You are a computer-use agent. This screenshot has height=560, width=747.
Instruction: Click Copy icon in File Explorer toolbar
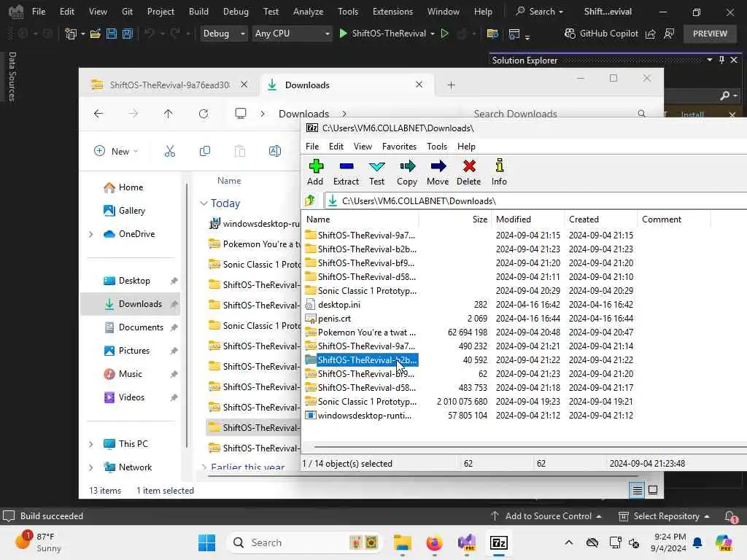(x=205, y=152)
